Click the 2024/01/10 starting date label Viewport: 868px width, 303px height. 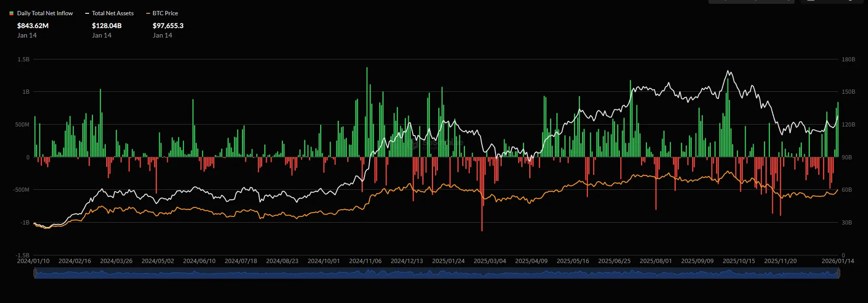[33, 261]
